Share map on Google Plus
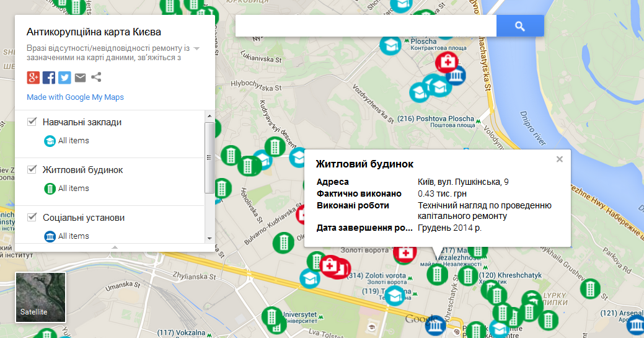 point(33,78)
